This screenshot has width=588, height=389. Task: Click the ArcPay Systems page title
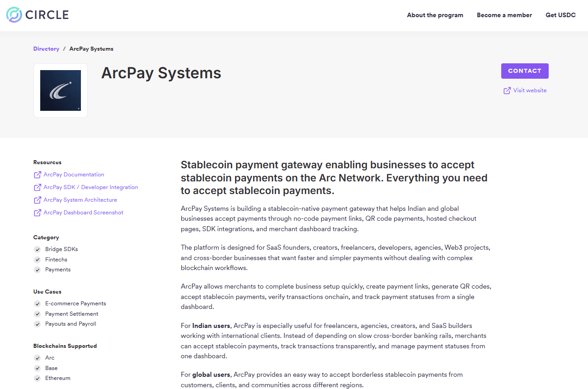pos(161,73)
